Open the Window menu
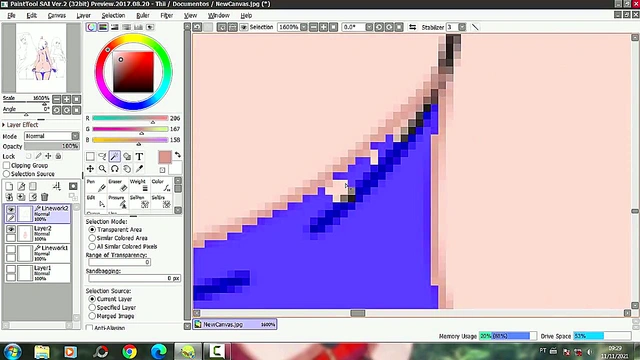The image size is (640, 360). click(x=219, y=16)
